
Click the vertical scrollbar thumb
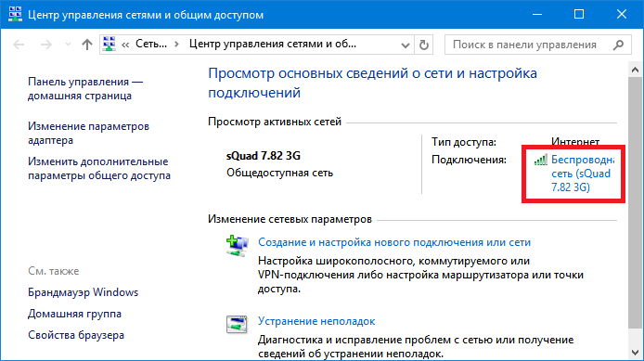635,202
